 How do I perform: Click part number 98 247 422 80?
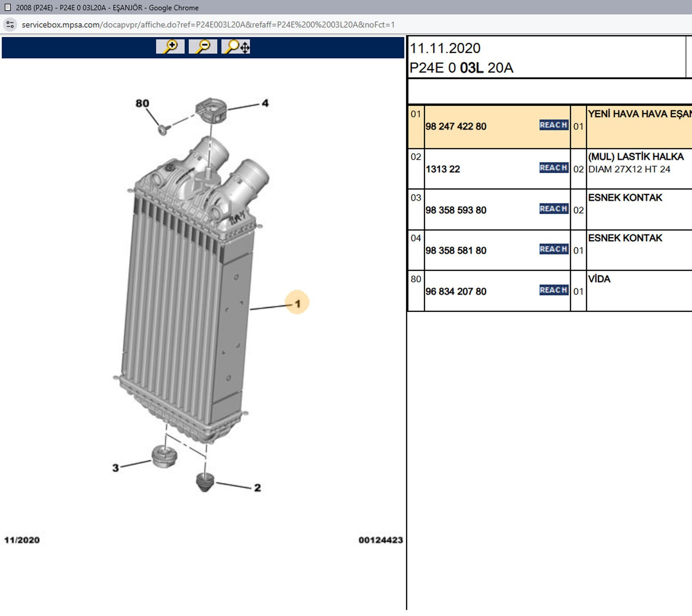(x=456, y=127)
